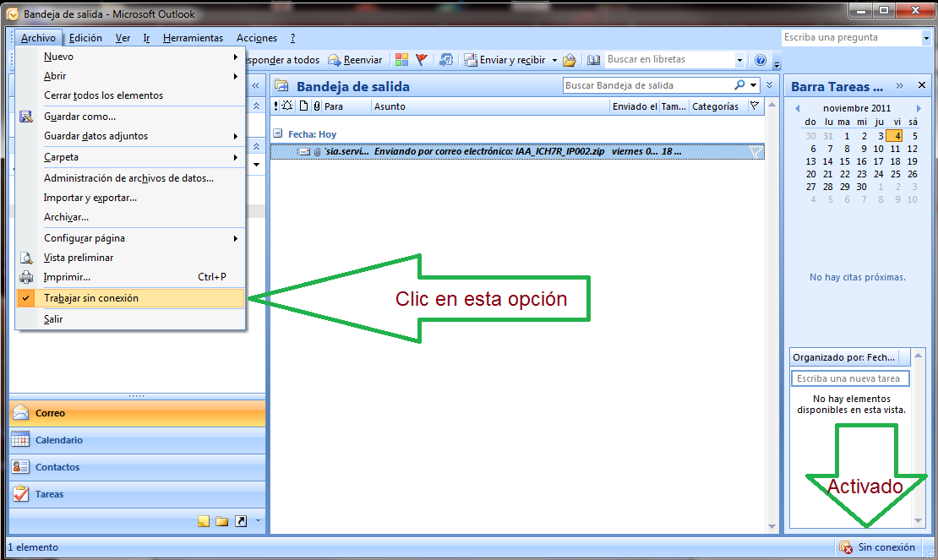Toggle the follow-up flag on the sia.servi message

756,152
